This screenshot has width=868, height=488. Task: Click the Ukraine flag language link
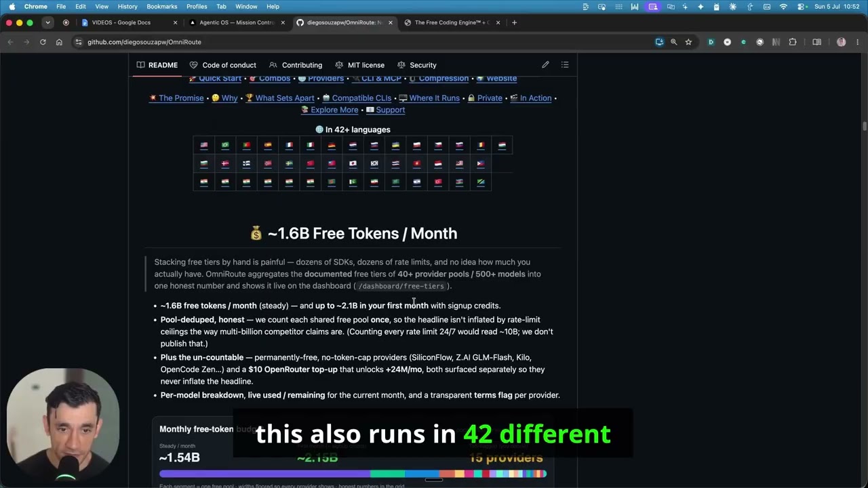[x=395, y=145]
